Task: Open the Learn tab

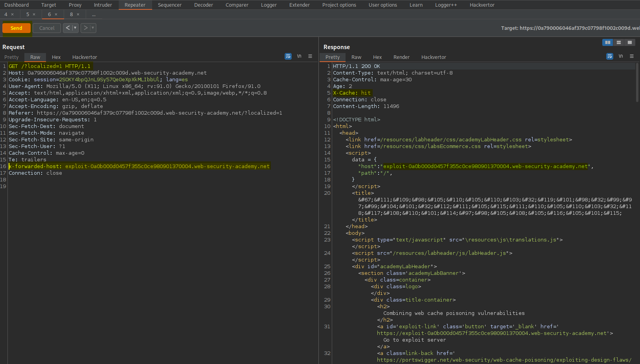Action: coord(416,5)
